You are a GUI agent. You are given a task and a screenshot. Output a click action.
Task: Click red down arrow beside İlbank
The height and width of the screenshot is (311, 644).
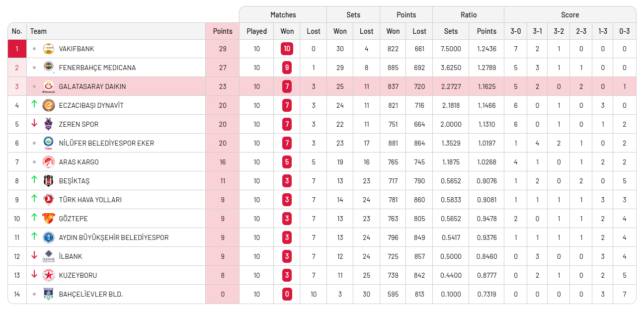click(x=34, y=255)
